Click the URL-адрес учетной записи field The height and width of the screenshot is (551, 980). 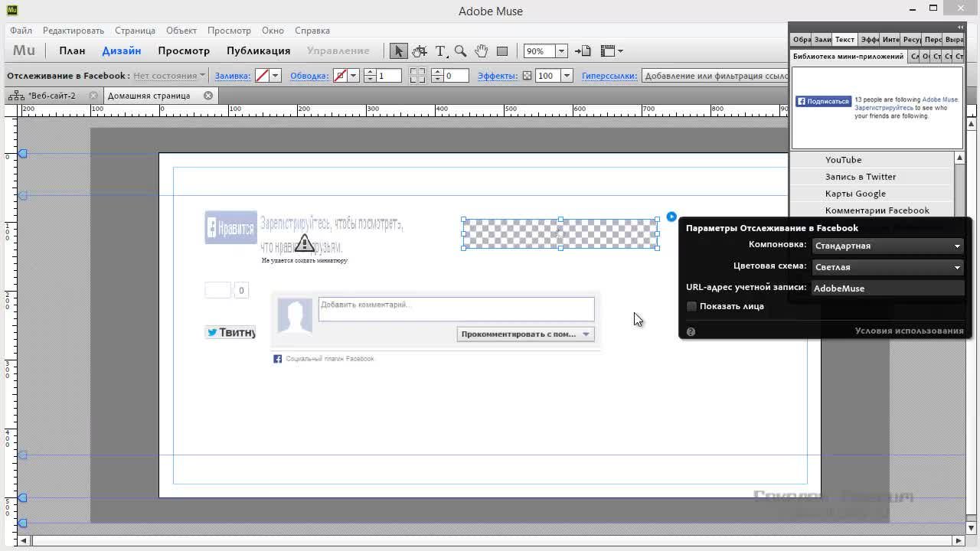click(x=887, y=289)
